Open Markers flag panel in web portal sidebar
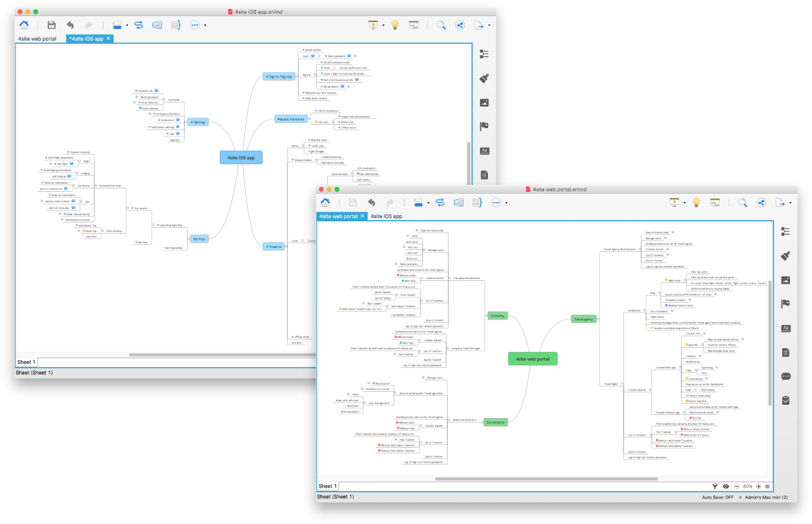The image size is (812, 524). [785, 304]
